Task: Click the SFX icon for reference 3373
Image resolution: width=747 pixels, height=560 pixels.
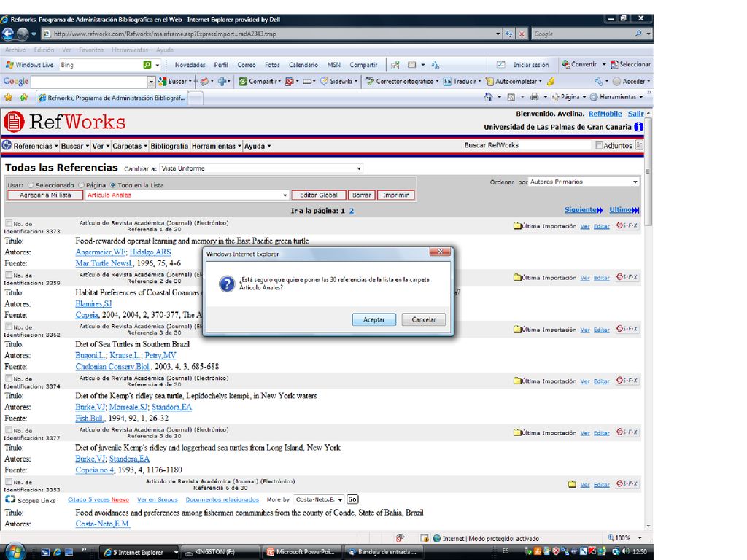Action: click(627, 225)
